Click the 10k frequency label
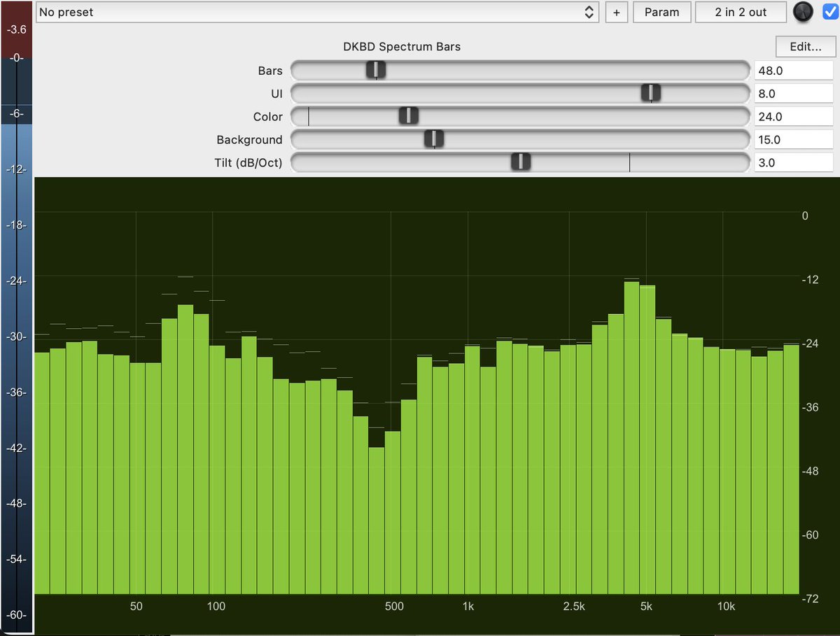The width and height of the screenshot is (840, 636). click(726, 606)
